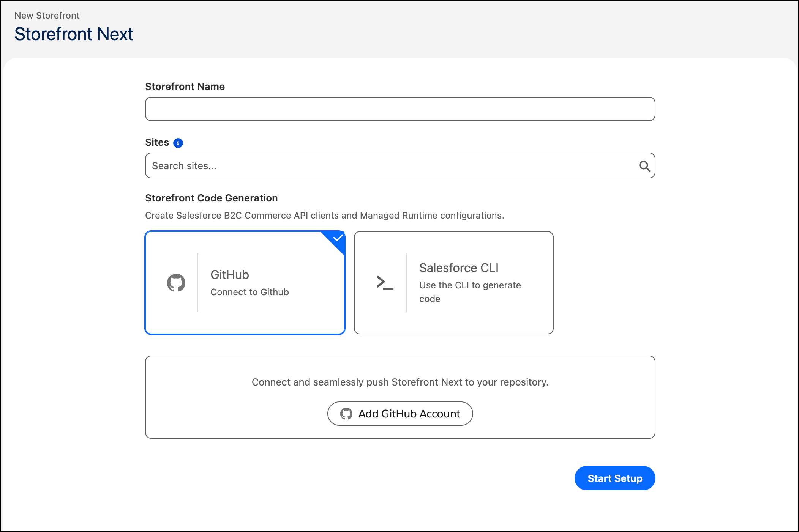This screenshot has height=532, width=799.
Task: Click the 'Create Salesforce B2C Commerce API clients' description
Action: [325, 216]
